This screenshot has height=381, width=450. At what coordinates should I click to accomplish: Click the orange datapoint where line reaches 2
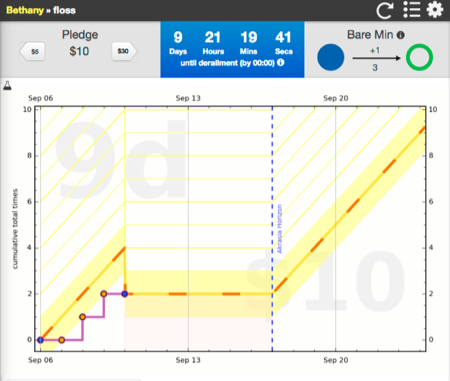click(x=104, y=294)
